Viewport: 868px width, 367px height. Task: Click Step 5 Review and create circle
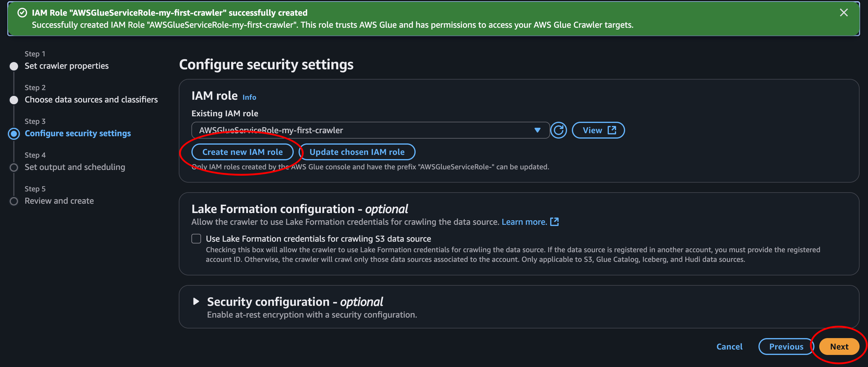point(14,201)
